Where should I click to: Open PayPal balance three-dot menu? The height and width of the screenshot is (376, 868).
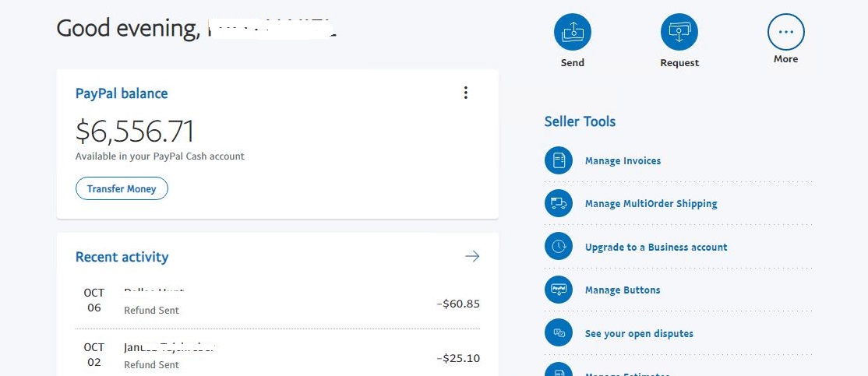[x=465, y=93]
